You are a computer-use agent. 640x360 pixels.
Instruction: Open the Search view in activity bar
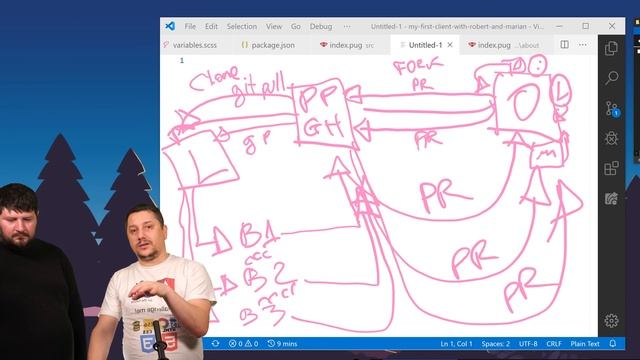click(611, 78)
